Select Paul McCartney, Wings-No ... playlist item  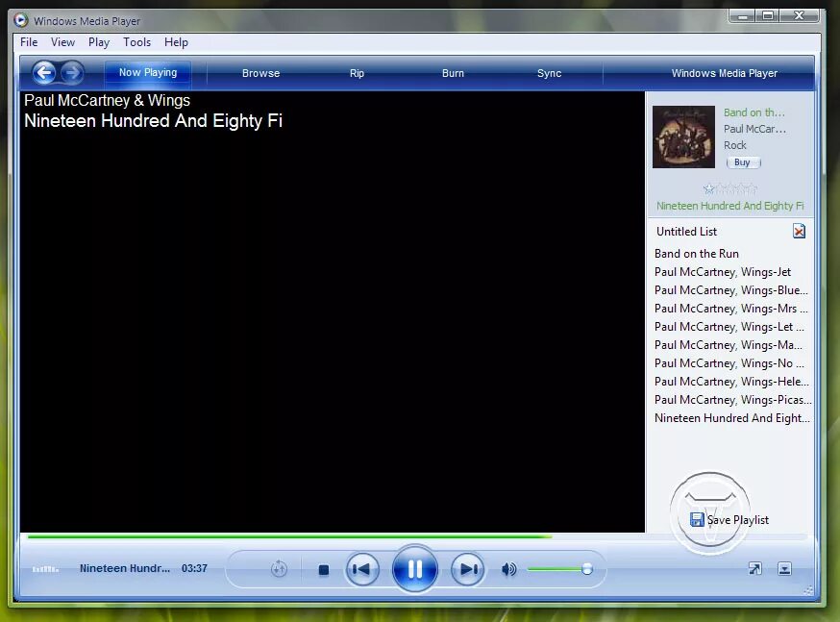pyautogui.click(x=729, y=362)
